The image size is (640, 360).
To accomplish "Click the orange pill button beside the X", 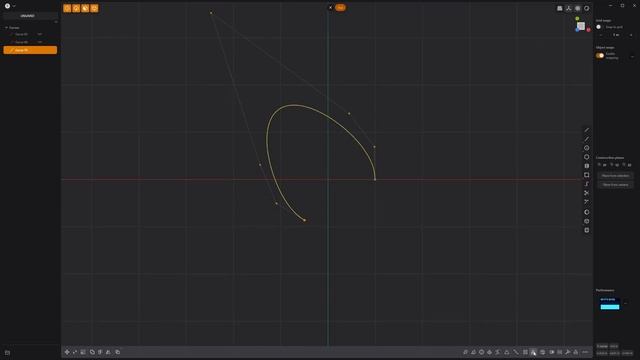I will tap(340, 7).
